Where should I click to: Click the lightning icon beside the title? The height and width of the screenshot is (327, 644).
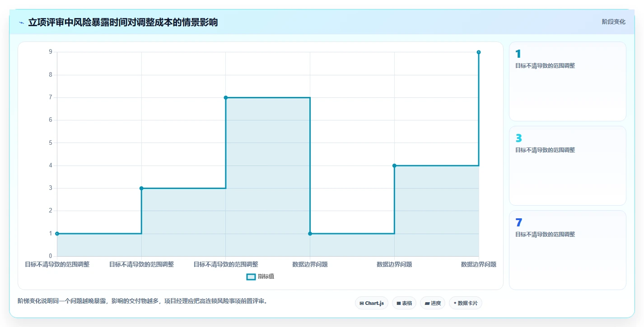22,23
